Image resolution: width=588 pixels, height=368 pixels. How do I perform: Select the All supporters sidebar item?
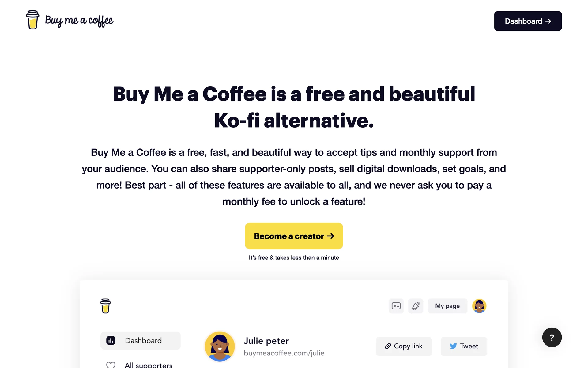tap(148, 365)
